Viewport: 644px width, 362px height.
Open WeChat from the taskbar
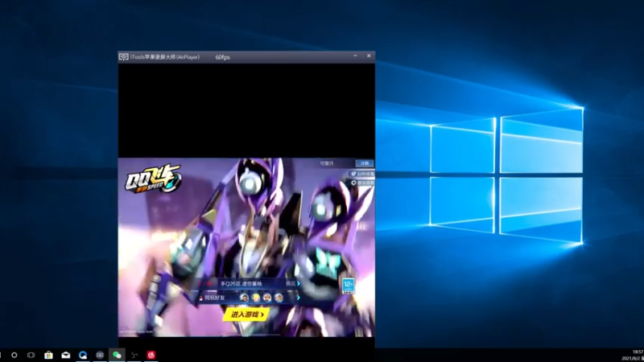(x=117, y=355)
